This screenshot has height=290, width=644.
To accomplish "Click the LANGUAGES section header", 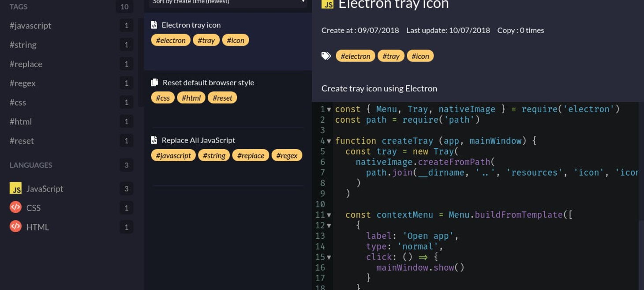I will [x=31, y=165].
